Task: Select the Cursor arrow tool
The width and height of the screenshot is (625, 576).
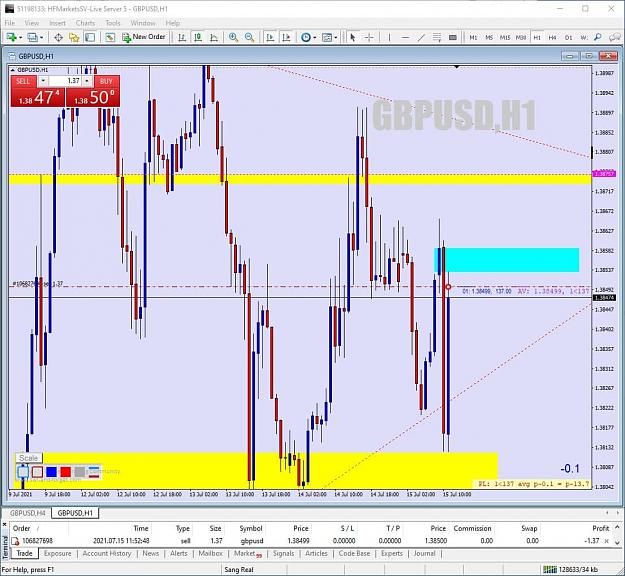Action: pos(352,37)
